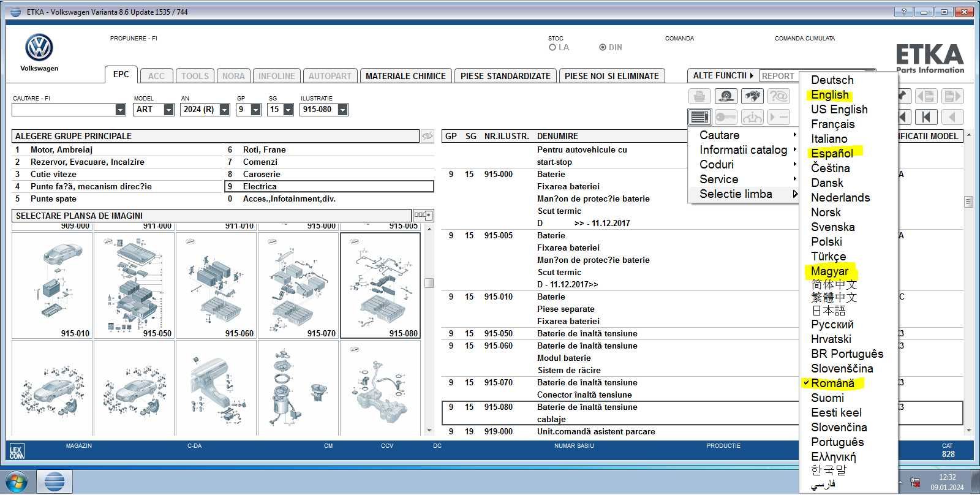
Task: Select the LA stock radio button
Action: coord(552,47)
